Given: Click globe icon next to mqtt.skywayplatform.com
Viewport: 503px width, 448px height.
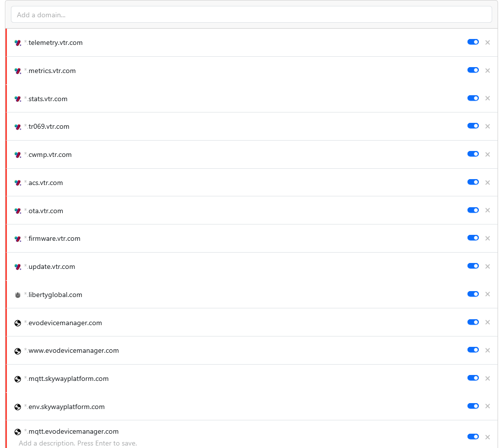Looking at the screenshot, I should point(18,379).
